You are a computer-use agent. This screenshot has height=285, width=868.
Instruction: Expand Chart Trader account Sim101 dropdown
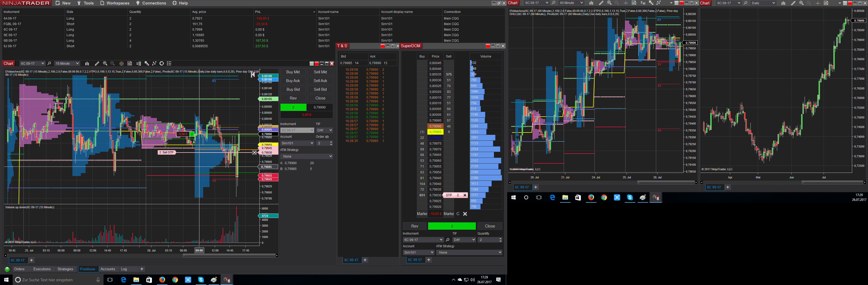tap(297, 143)
